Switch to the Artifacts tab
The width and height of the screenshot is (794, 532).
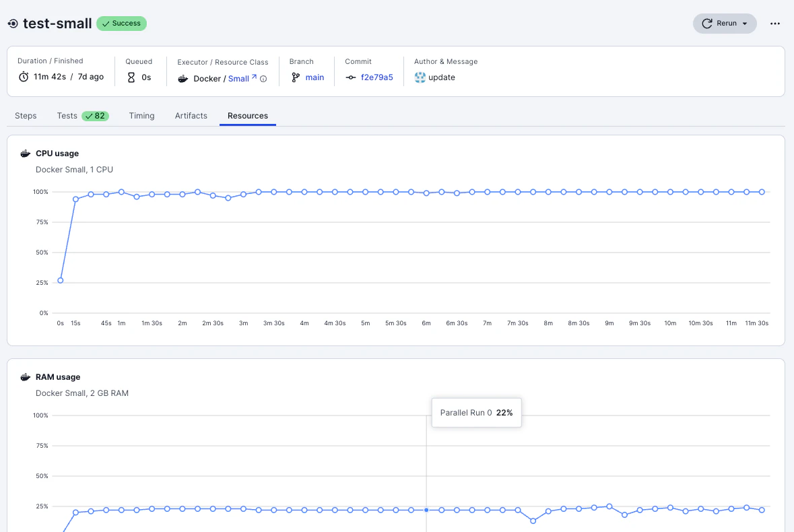[191, 115]
